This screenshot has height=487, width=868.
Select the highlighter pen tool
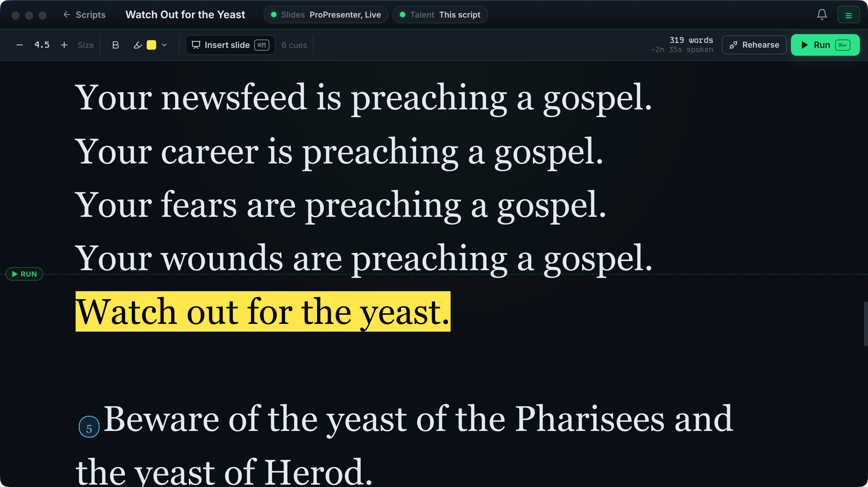[x=138, y=45]
